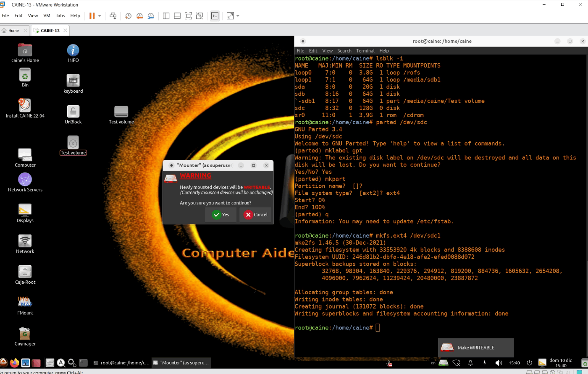This screenshot has width=588, height=374.
Task: Open the VMware File menu
Action: pos(5,16)
